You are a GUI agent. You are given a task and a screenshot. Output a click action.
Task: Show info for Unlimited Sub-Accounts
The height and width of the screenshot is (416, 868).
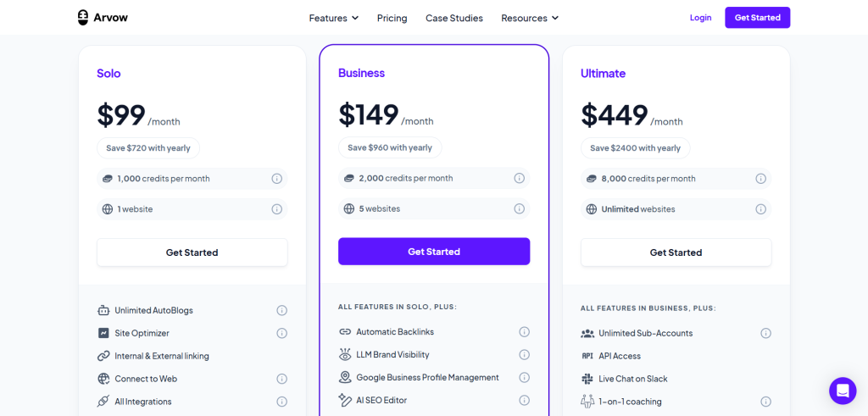point(765,333)
